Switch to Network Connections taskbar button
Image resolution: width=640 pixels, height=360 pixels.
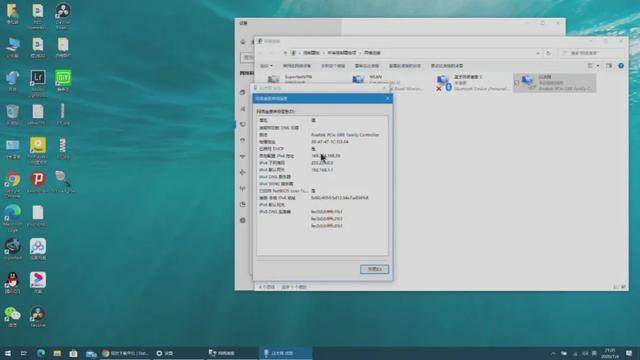(233, 353)
